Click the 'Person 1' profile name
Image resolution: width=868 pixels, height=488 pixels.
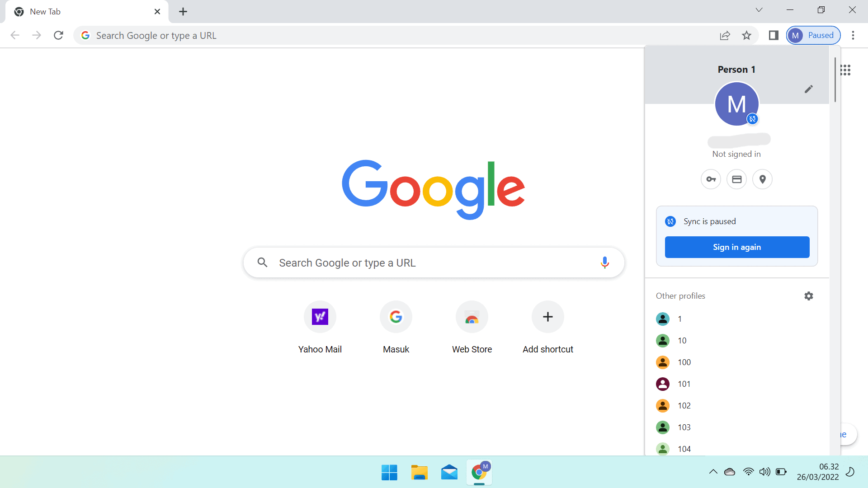pyautogui.click(x=736, y=70)
